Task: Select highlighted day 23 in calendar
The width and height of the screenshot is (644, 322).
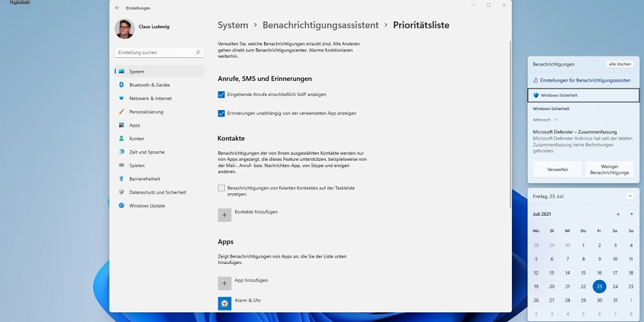Action: (600, 287)
